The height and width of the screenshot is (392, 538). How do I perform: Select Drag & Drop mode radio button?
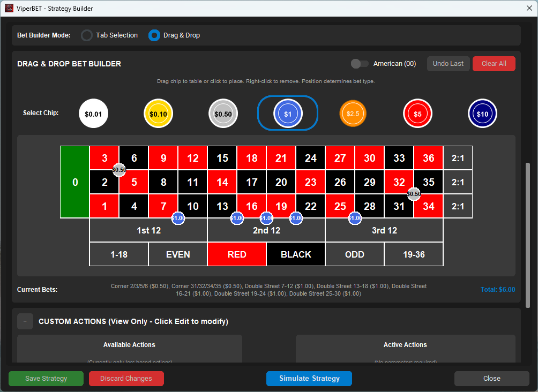coord(154,35)
